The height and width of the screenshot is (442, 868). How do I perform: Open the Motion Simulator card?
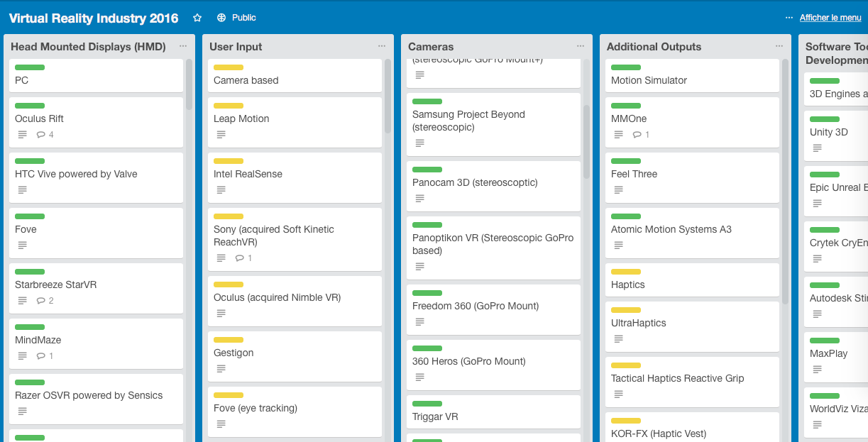click(x=692, y=75)
